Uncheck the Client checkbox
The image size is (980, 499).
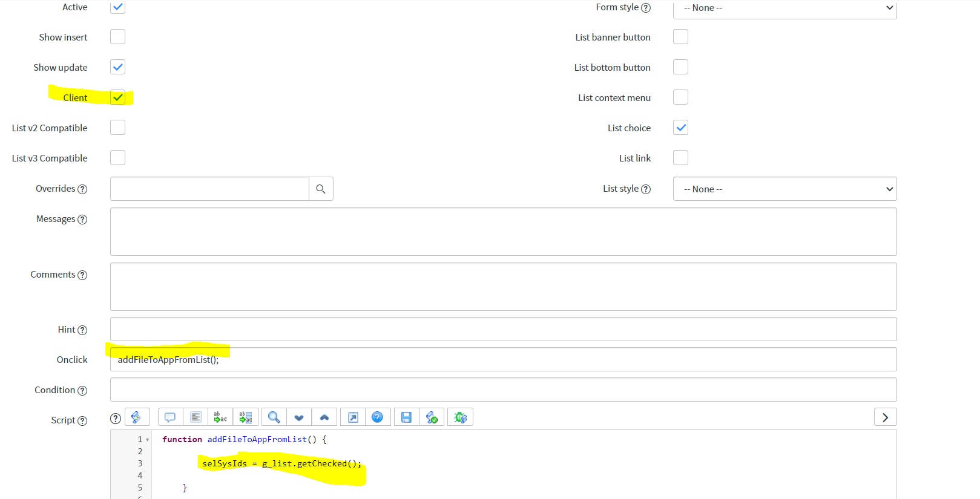118,97
